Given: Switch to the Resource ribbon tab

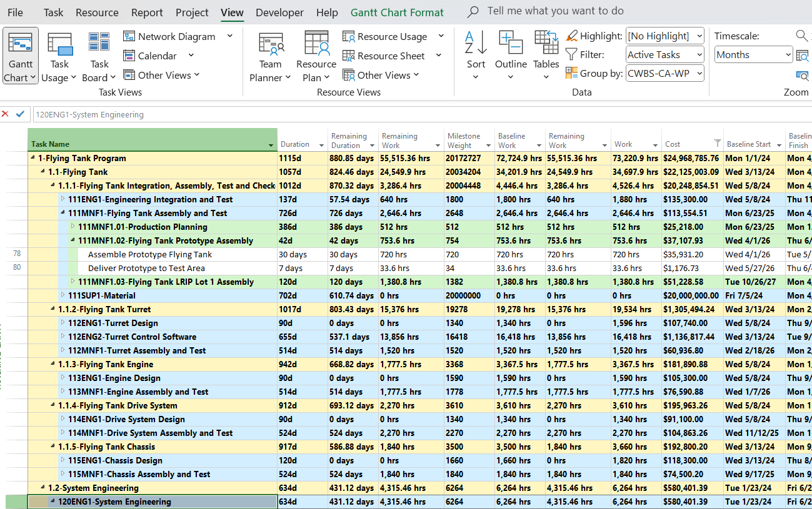Looking at the screenshot, I should [97, 12].
